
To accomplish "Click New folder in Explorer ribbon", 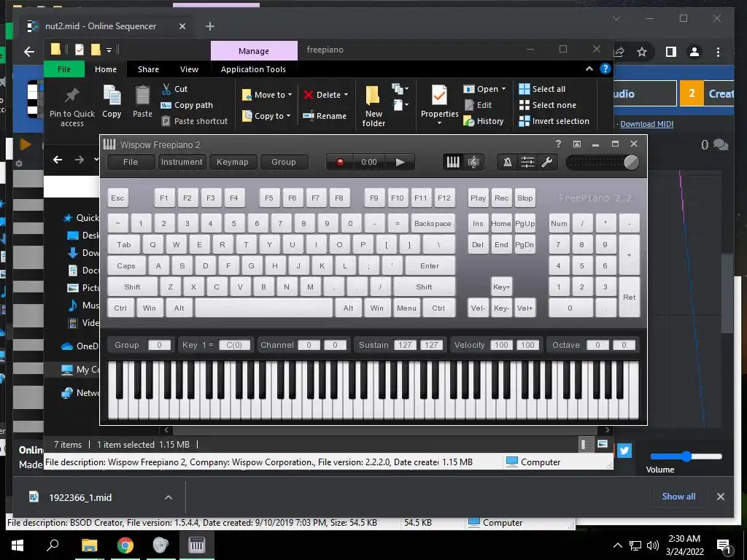I will pos(373,106).
